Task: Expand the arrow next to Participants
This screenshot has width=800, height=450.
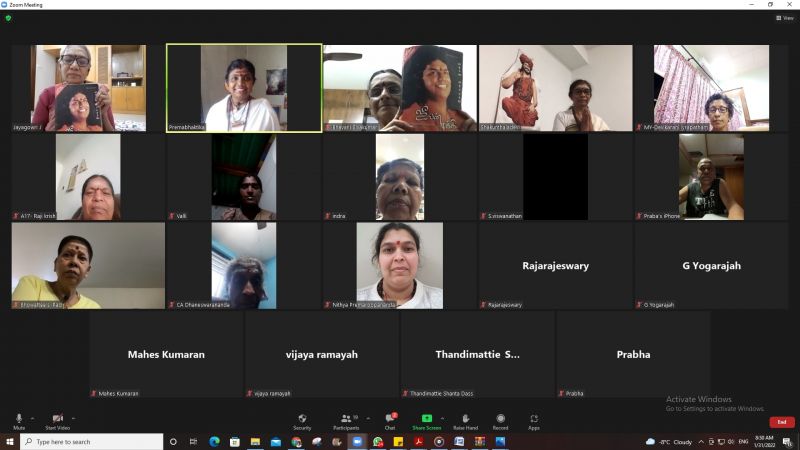Action: (368, 418)
